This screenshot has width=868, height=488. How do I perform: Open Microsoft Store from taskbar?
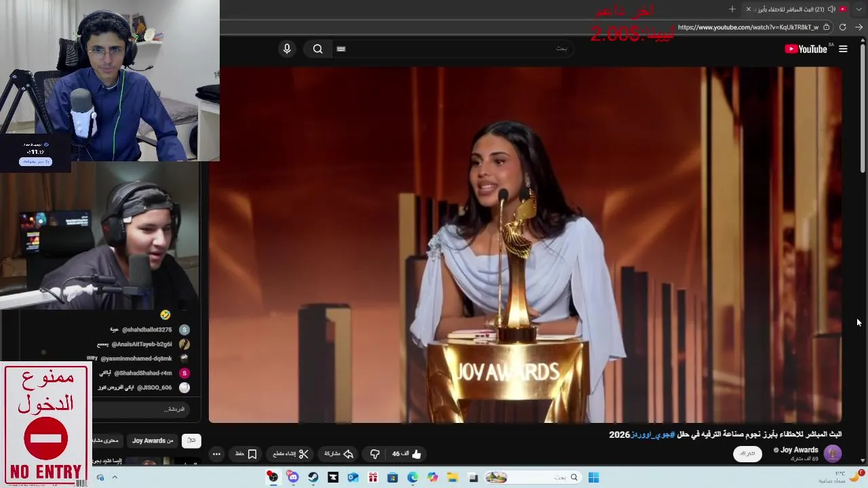click(x=393, y=477)
